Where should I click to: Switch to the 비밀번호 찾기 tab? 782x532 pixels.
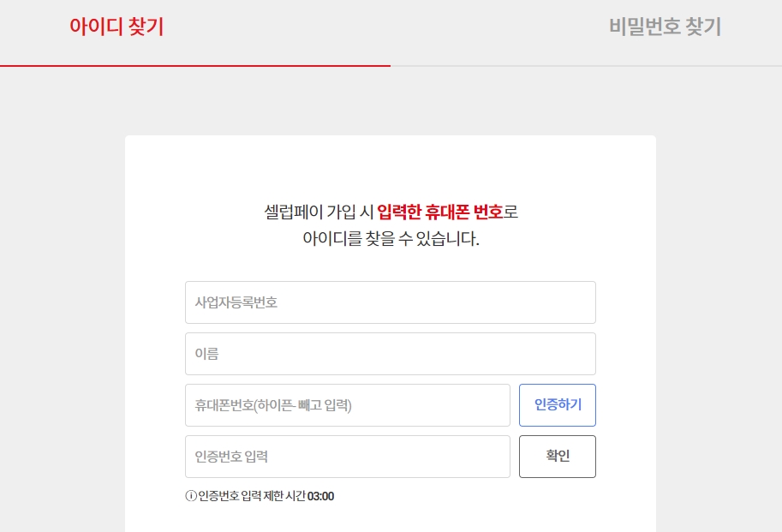(665, 27)
